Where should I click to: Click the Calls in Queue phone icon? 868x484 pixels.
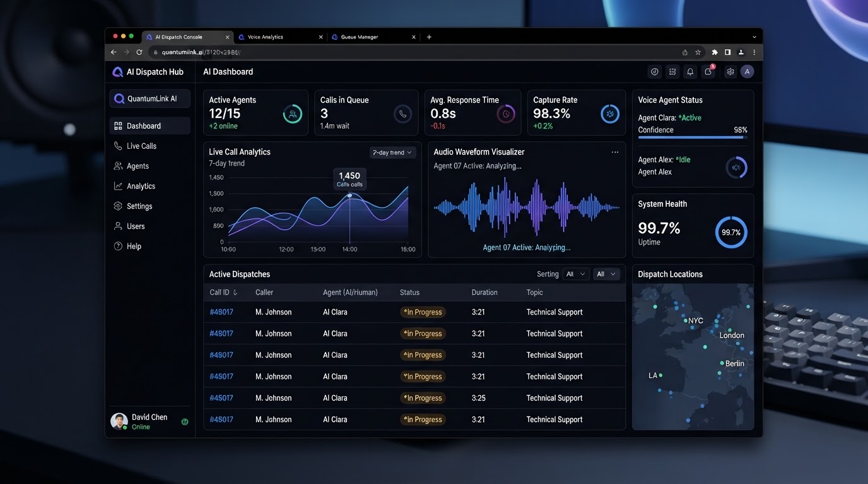click(402, 114)
